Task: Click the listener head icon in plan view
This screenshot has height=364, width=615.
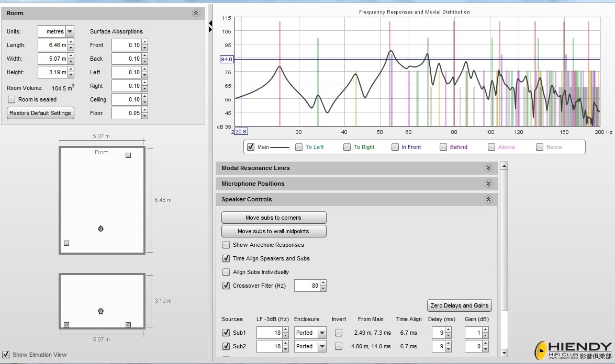Action: [x=101, y=229]
